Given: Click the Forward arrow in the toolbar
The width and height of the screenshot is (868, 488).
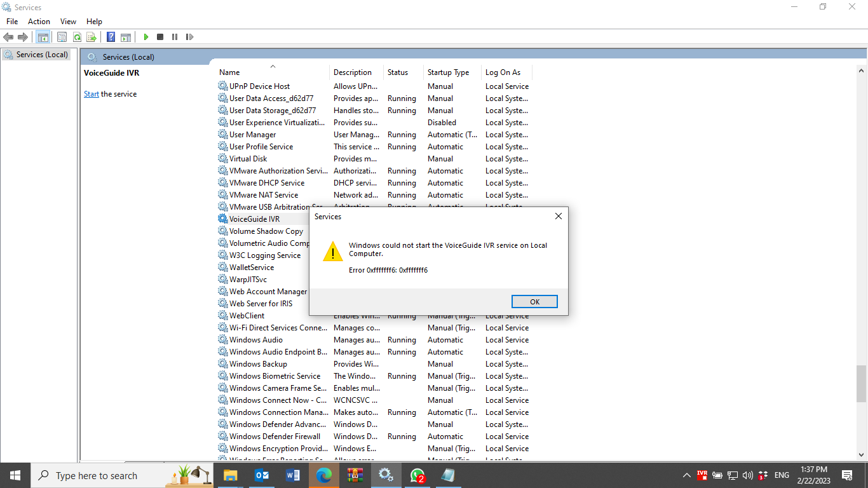Looking at the screenshot, I should coord(23,37).
